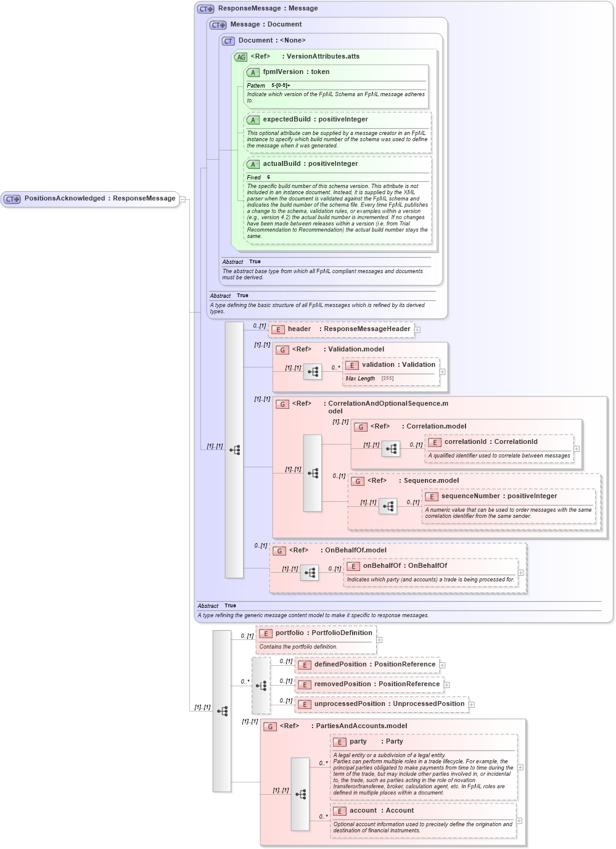This screenshot has height=849, width=616.
Task: Expand the validation : Validation element
Action: pos(442,372)
